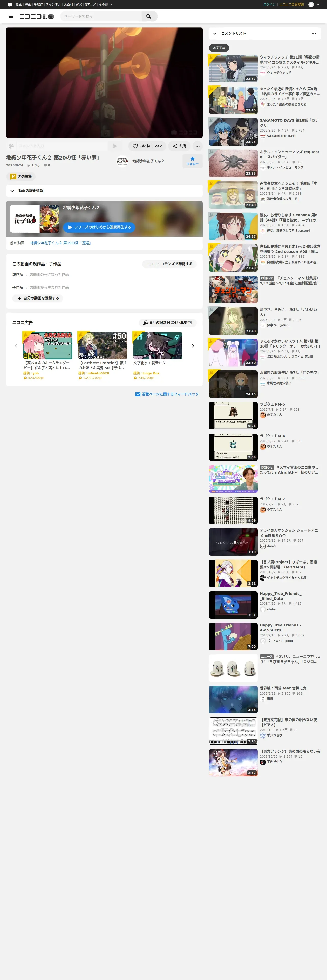This screenshot has width=327, height=980.
Task: Open 静画 in the top navigation
Action: coord(28,5)
